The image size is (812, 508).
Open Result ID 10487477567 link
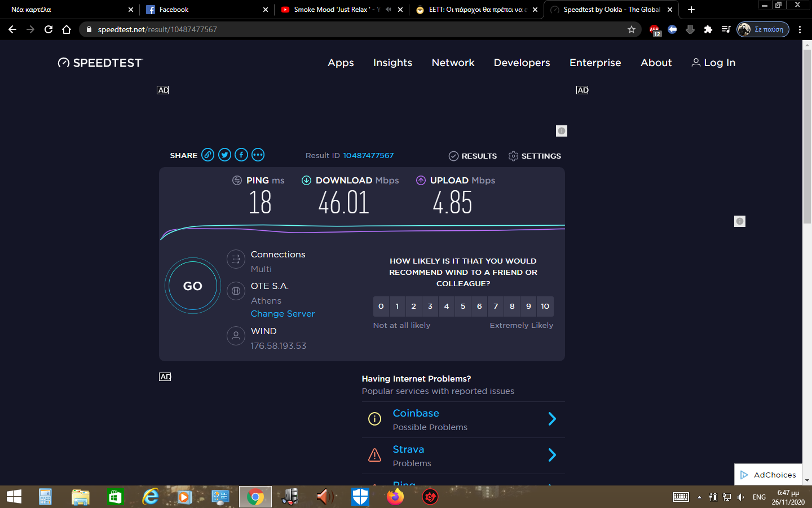[368, 155]
